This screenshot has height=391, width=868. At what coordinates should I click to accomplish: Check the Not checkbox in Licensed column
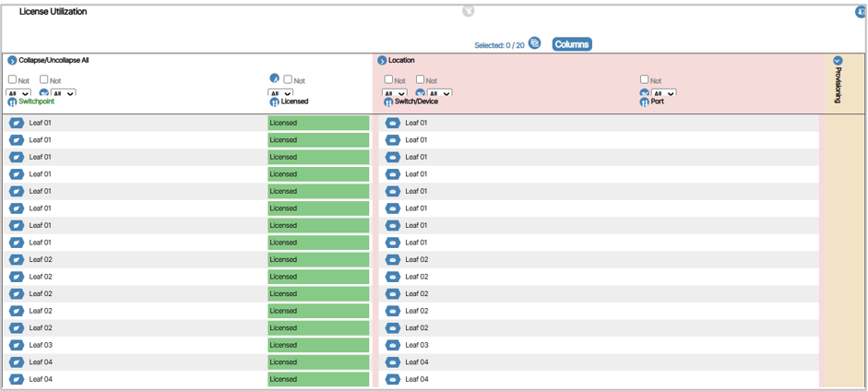pos(289,80)
